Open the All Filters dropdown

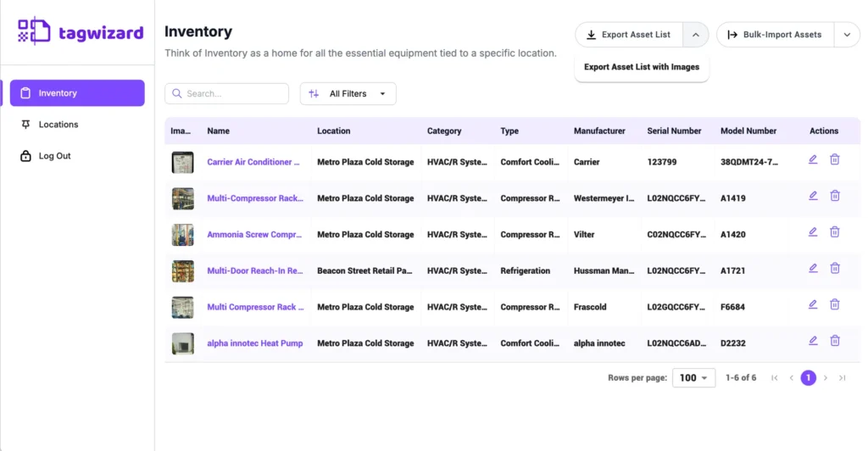click(348, 93)
